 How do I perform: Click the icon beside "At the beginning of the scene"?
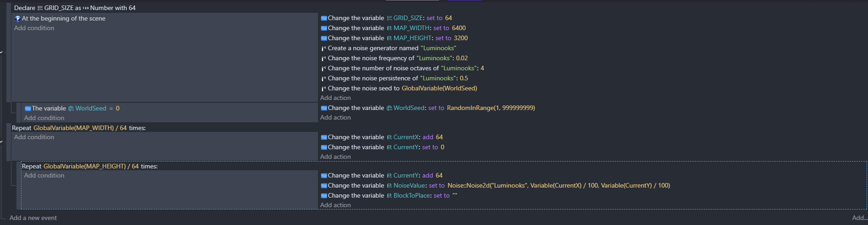(x=18, y=19)
